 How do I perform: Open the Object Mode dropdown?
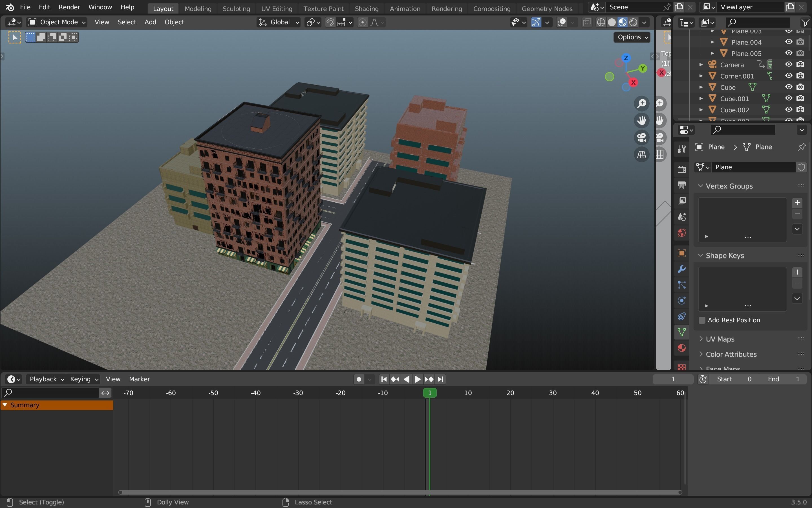point(56,22)
